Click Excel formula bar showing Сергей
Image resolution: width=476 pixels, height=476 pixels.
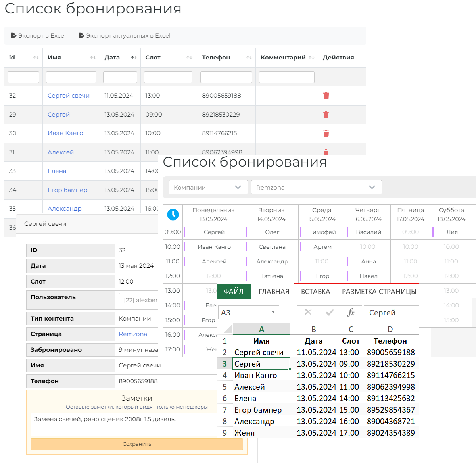391,313
